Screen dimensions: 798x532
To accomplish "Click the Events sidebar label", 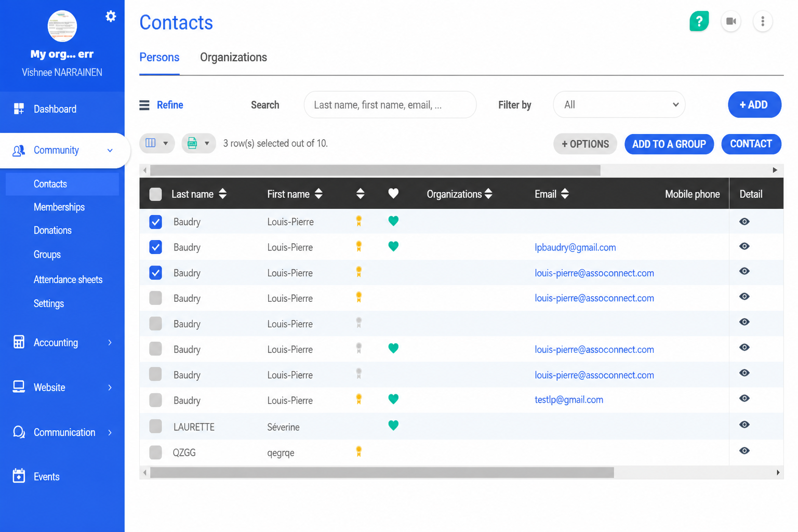I will pyautogui.click(x=47, y=476).
